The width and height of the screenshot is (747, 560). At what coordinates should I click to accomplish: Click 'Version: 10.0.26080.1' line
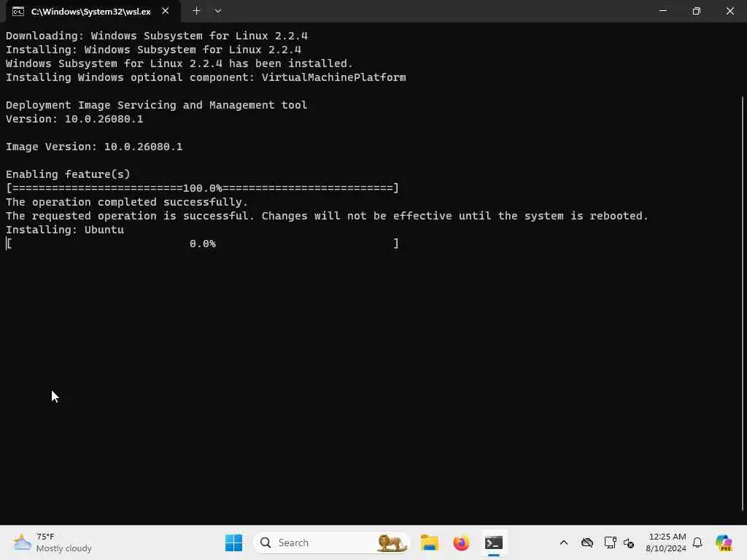[74, 119]
